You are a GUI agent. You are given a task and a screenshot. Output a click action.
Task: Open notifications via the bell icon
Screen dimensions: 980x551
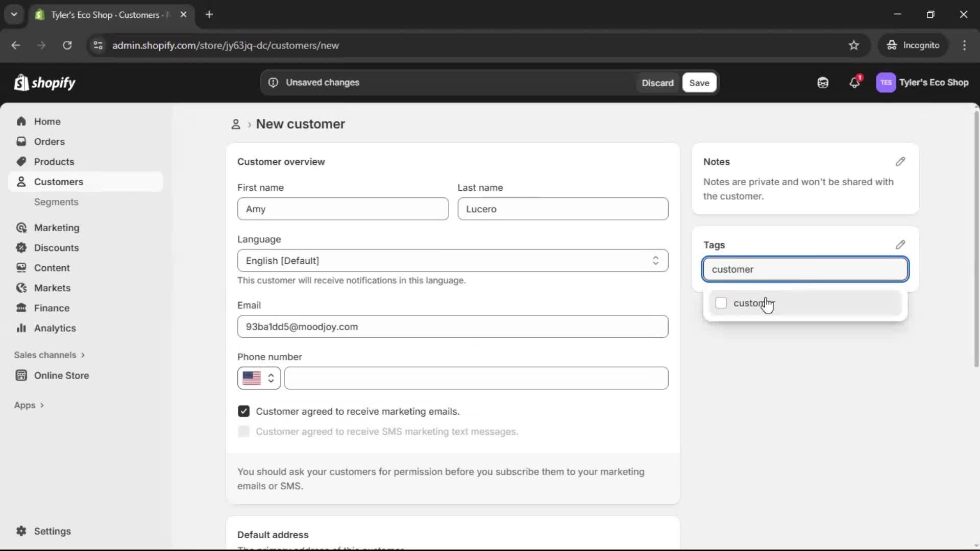coord(855,83)
